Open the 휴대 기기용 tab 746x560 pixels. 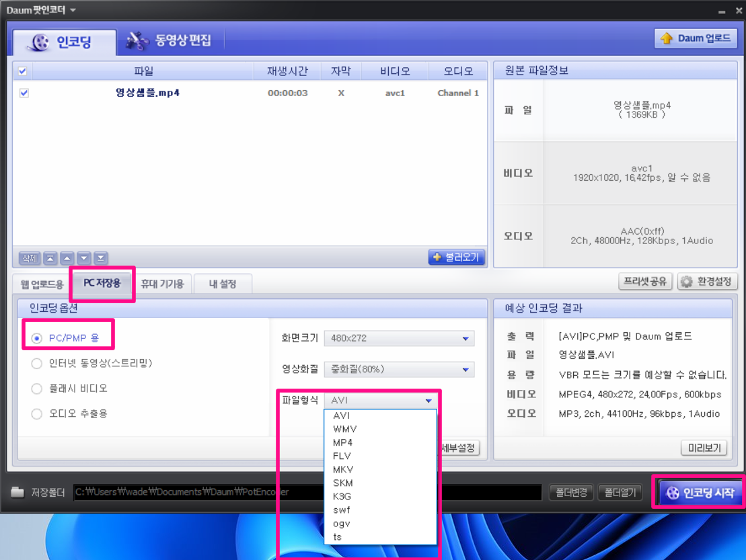pos(162,284)
